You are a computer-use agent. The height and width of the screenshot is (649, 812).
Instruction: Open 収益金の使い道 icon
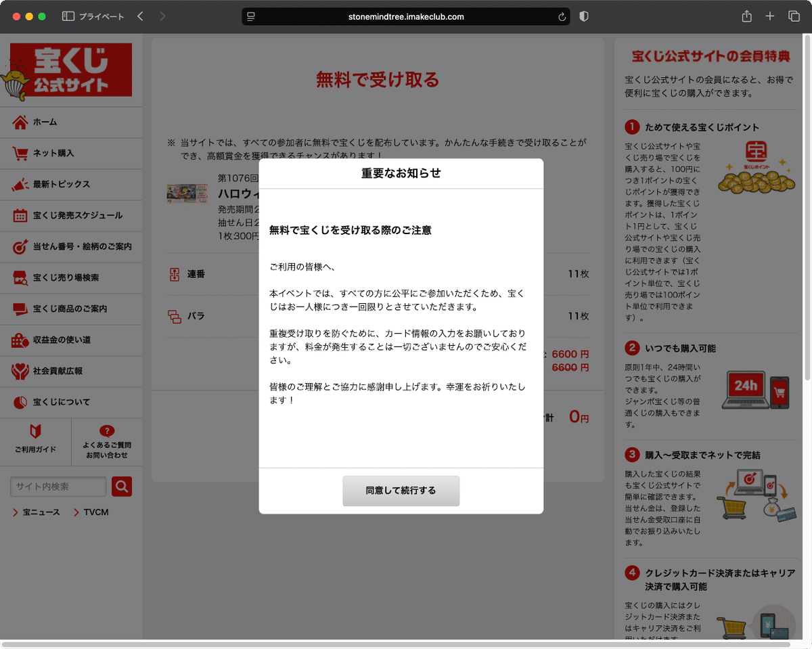[20, 340]
